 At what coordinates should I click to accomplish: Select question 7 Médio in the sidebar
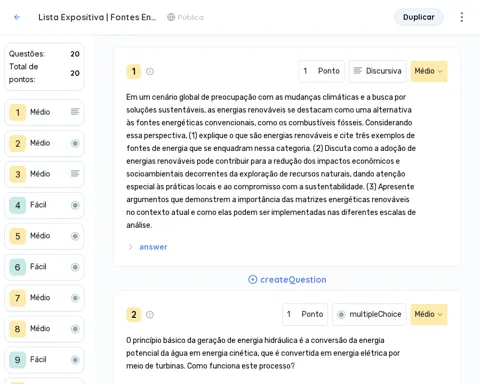tap(44, 298)
